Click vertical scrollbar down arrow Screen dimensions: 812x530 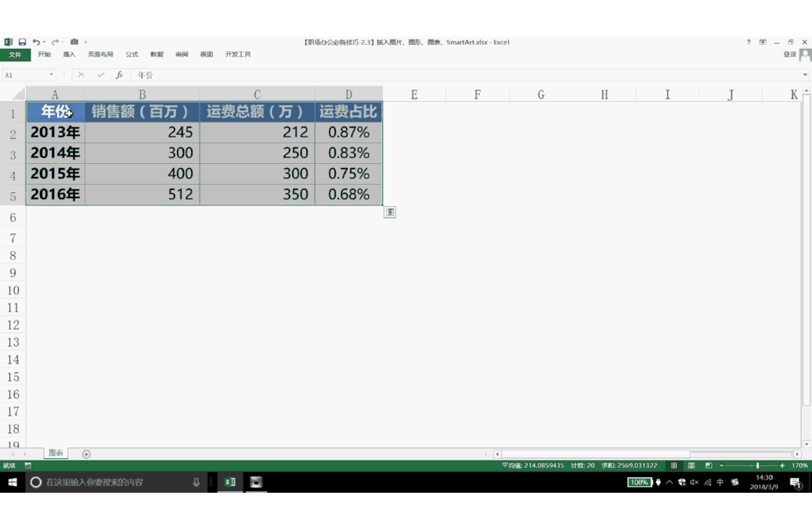pos(806,444)
